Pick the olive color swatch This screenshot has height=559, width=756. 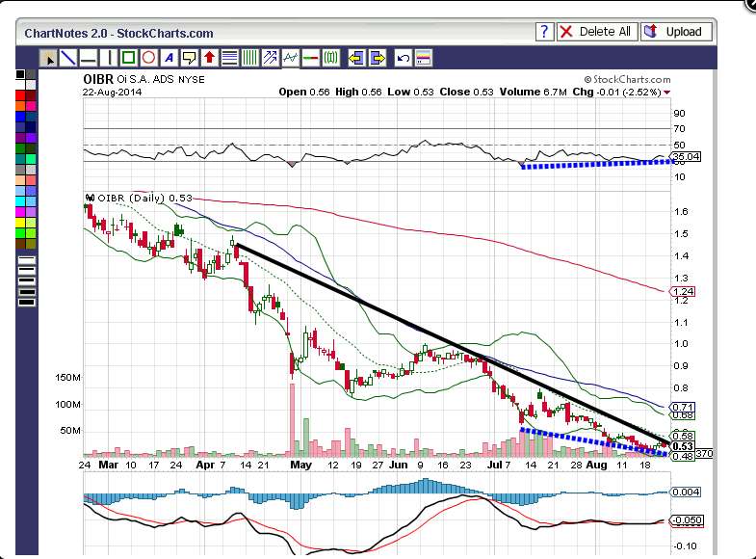tap(31, 244)
